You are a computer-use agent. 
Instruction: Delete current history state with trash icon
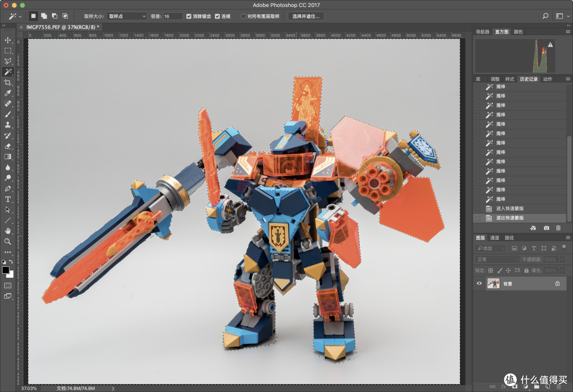[558, 228]
